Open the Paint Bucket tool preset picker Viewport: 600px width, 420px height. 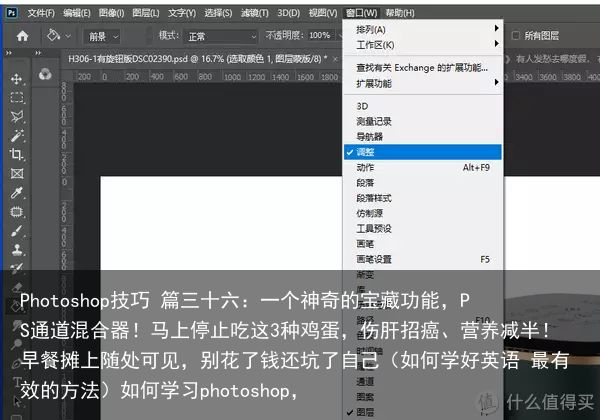58,36
